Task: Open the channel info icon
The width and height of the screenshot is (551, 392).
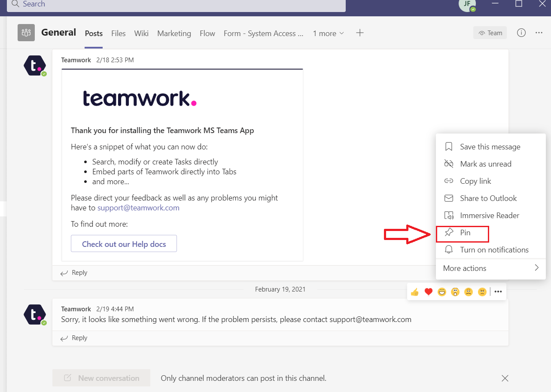Action: tap(521, 33)
